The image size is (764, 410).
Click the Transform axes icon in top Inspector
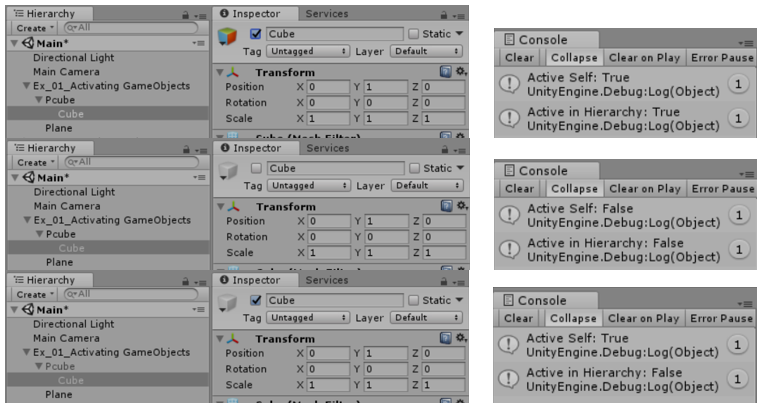pos(233,73)
